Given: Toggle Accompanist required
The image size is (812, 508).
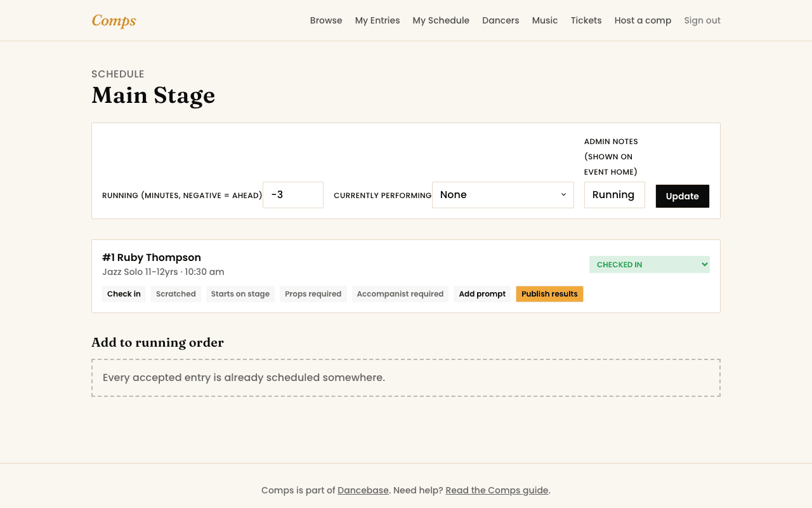Looking at the screenshot, I should pos(400,294).
